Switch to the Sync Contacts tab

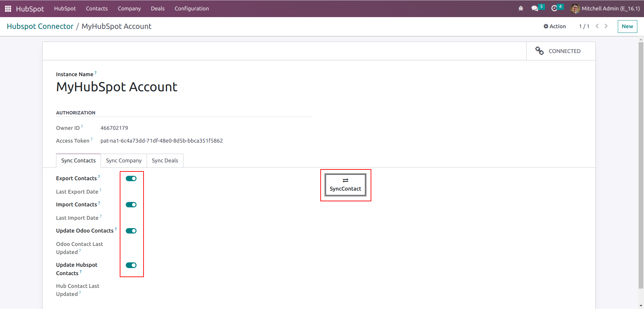pos(78,161)
